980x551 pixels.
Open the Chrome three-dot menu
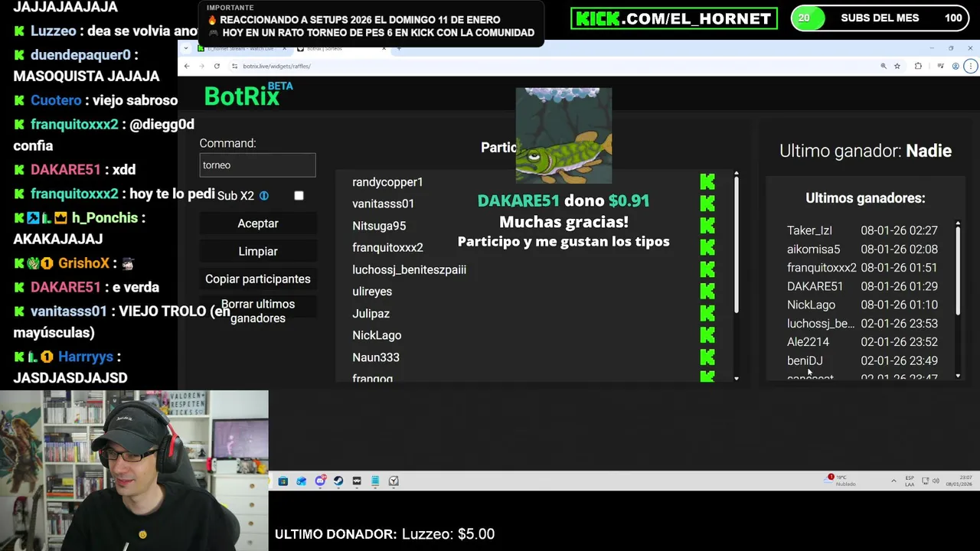971,67
